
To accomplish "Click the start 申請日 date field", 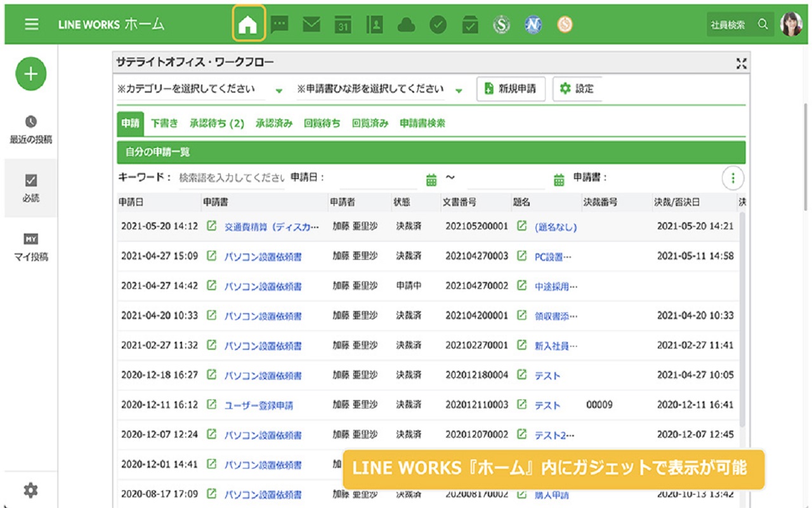I will (x=379, y=180).
